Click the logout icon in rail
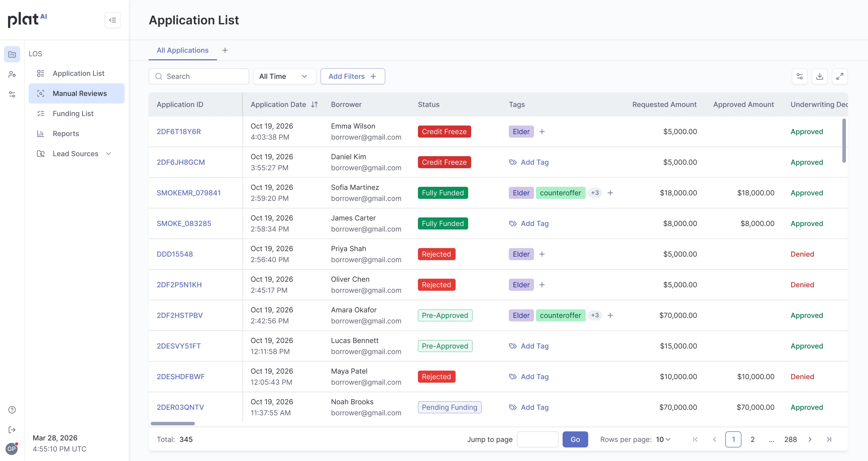The height and width of the screenshot is (461, 868). click(12, 430)
